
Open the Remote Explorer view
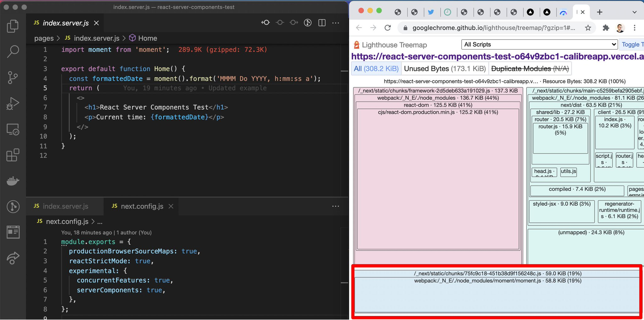coord(13,129)
